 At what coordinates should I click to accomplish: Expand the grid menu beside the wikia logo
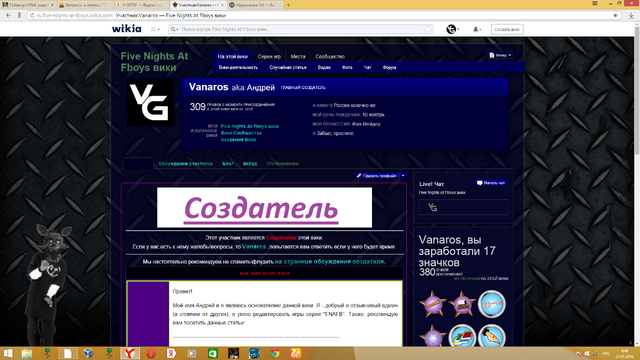[155, 29]
